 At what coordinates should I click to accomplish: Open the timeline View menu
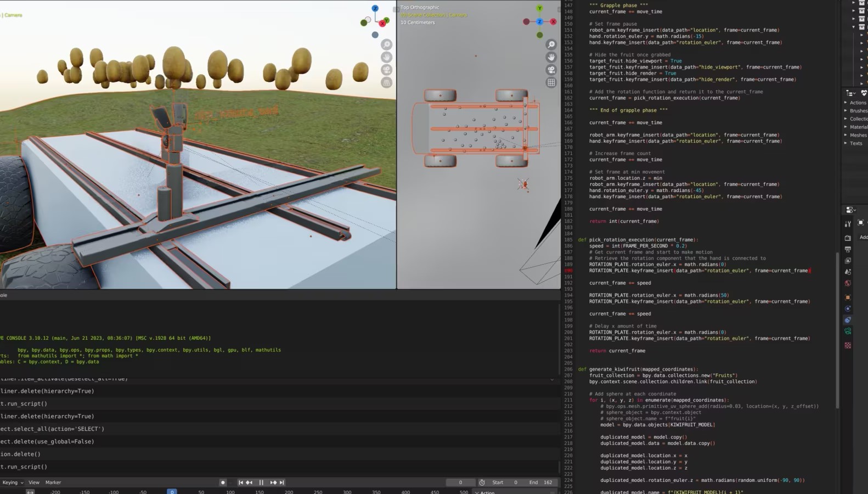click(x=34, y=482)
